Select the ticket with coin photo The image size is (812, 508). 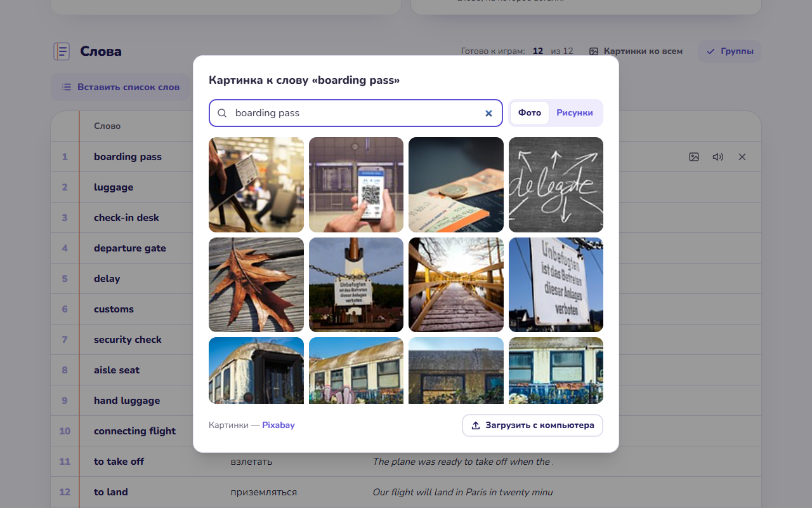point(456,185)
